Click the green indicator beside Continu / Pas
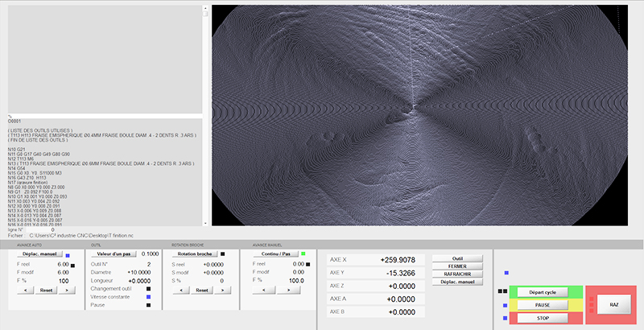The height and width of the screenshot is (330, 644). pyautogui.click(x=303, y=254)
